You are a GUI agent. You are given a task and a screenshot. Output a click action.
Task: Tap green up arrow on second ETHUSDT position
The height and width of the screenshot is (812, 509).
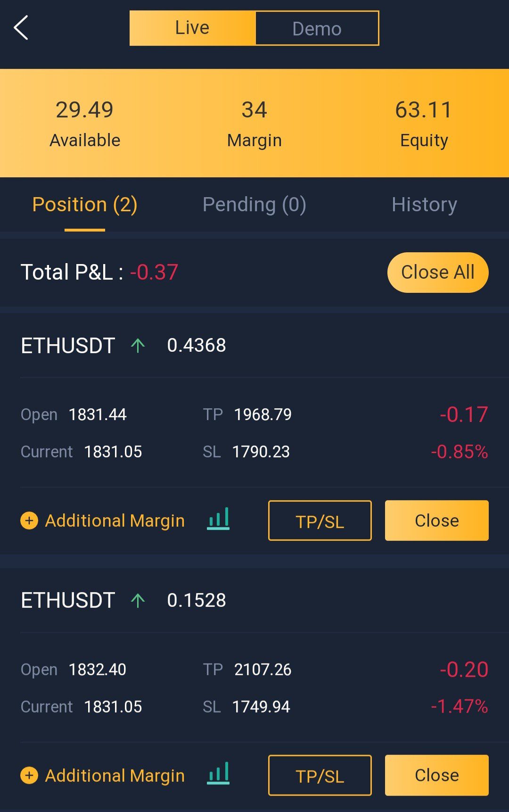pos(138,600)
